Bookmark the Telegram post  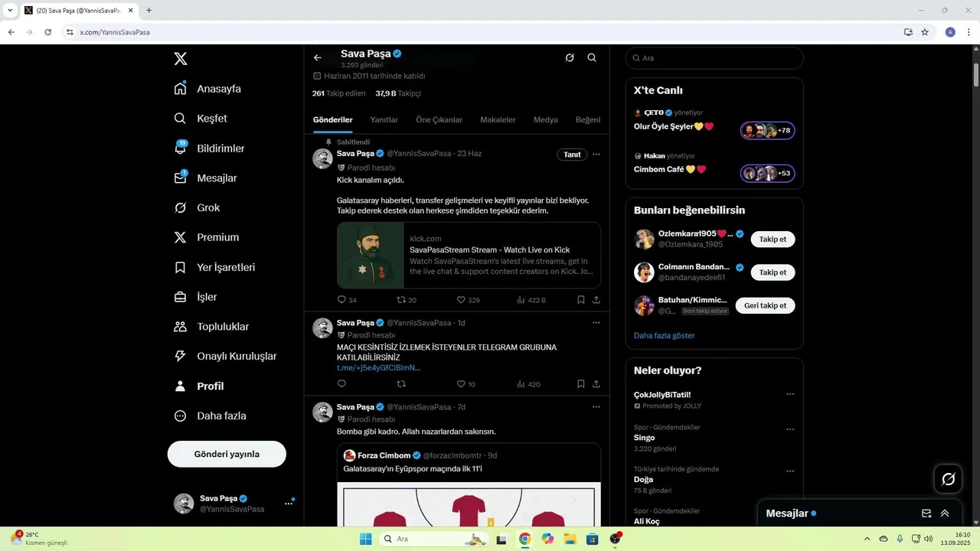[x=581, y=384]
